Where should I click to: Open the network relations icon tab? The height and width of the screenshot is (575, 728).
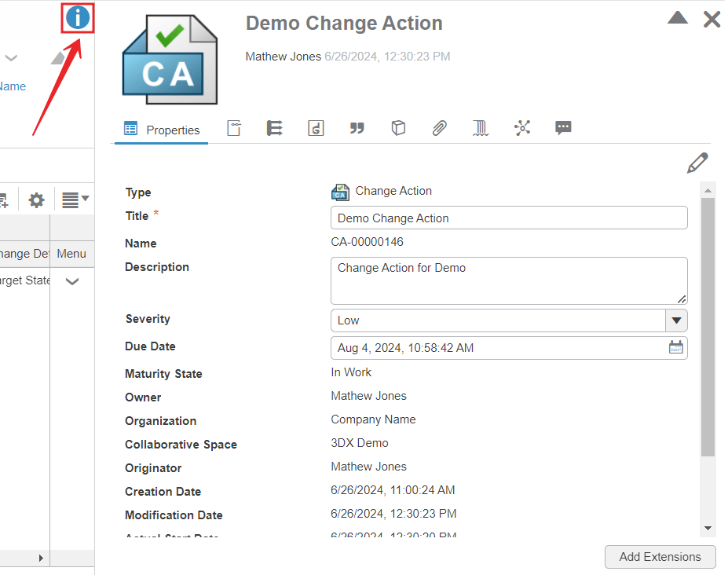(x=522, y=128)
